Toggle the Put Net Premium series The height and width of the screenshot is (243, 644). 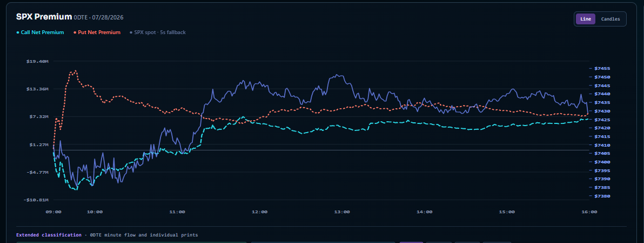click(97, 32)
